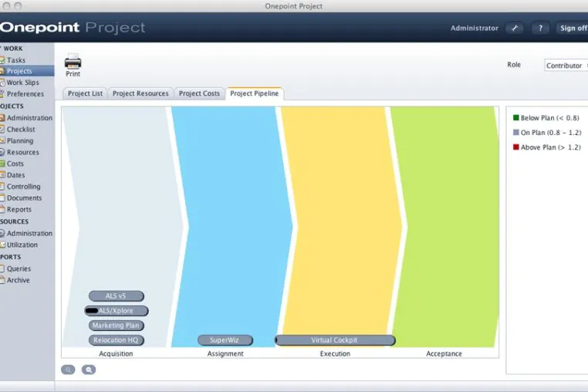Image resolution: width=588 pixels, height=392 pixels.
Task: Click the Print printer icon
Action: point(73,62)
